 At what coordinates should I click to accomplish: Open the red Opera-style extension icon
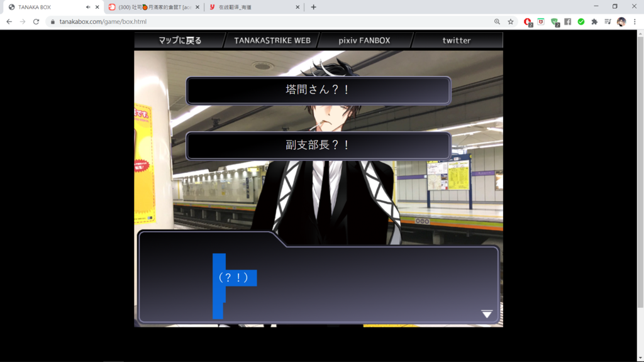tap(528, 22)
